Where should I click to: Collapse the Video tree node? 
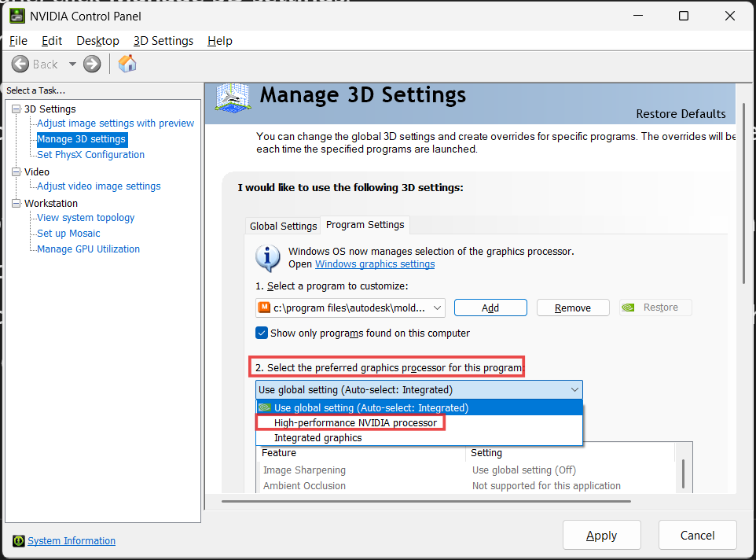pyautogui.click(x=17, y=171)
